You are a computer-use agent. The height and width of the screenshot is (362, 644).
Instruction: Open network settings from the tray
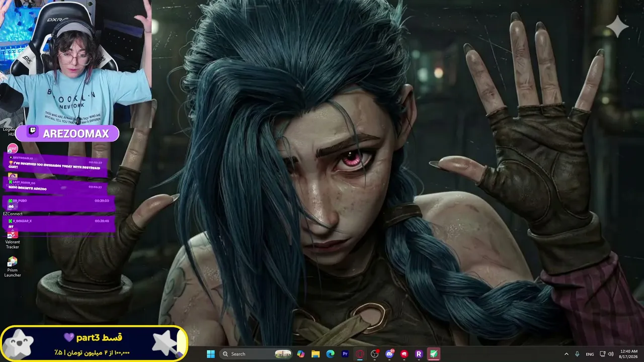coord(603,354)
